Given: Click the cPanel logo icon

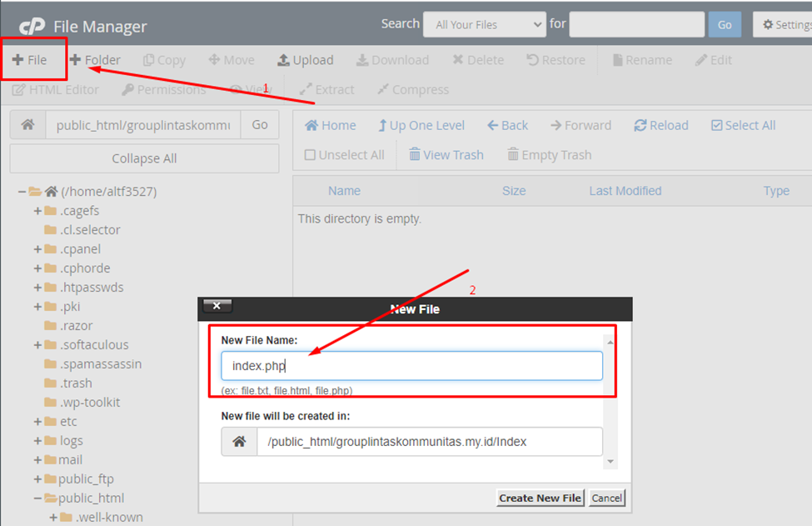Looking at the screenshot, I should [x=32, y=26].
